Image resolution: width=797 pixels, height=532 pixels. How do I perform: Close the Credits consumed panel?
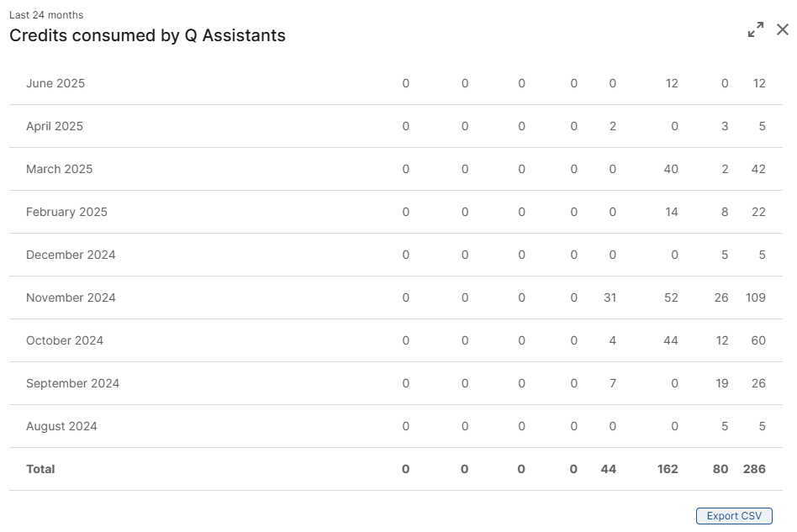(x=783, y=29)
